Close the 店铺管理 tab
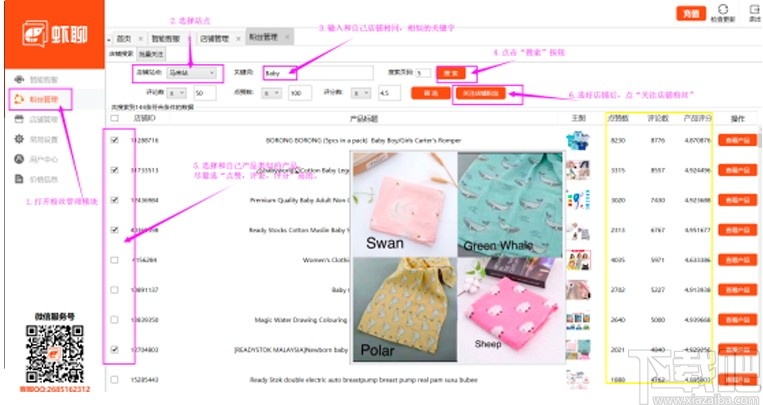Viewport: 763px width, 405px height. coord(238,38)
